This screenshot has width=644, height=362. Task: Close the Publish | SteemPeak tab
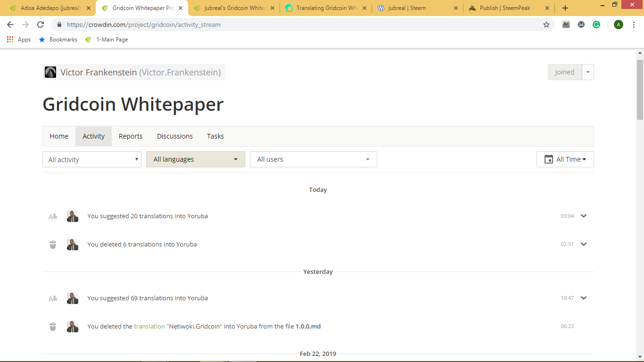click(547, 8)
